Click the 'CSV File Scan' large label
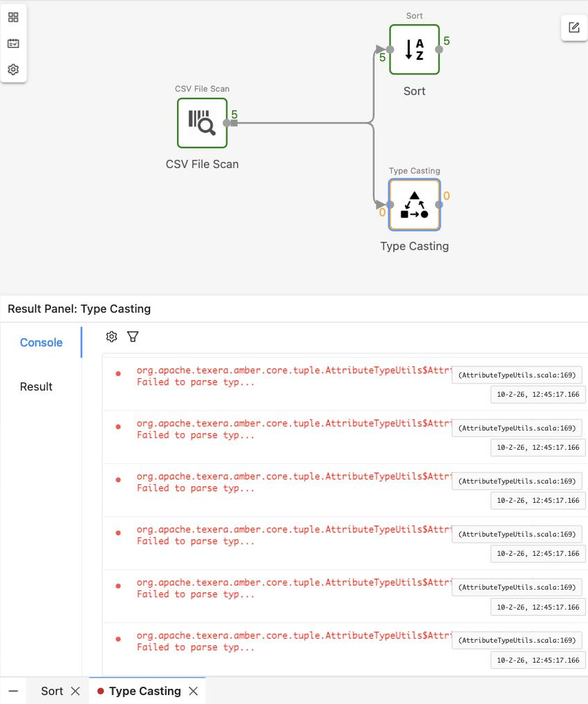588x704 pixels. coord(202,165)
